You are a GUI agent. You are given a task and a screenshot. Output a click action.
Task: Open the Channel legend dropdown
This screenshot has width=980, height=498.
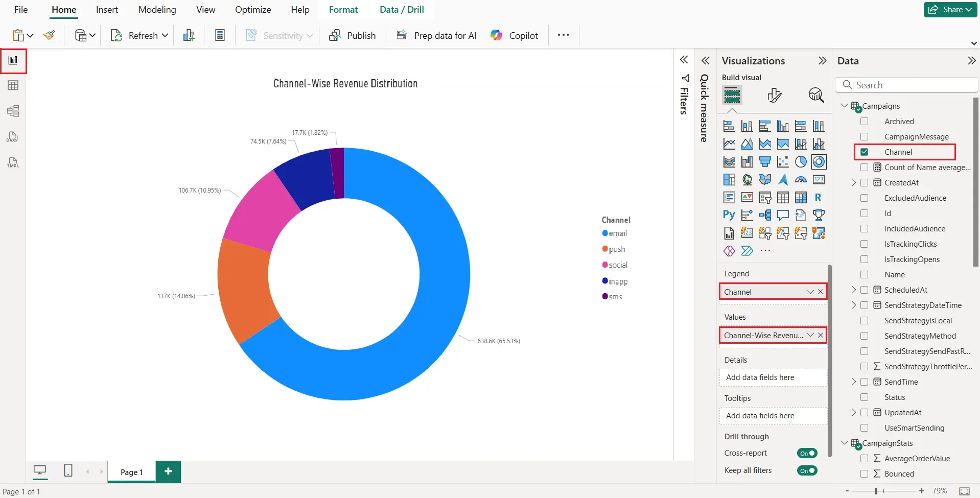coord(810,291)
